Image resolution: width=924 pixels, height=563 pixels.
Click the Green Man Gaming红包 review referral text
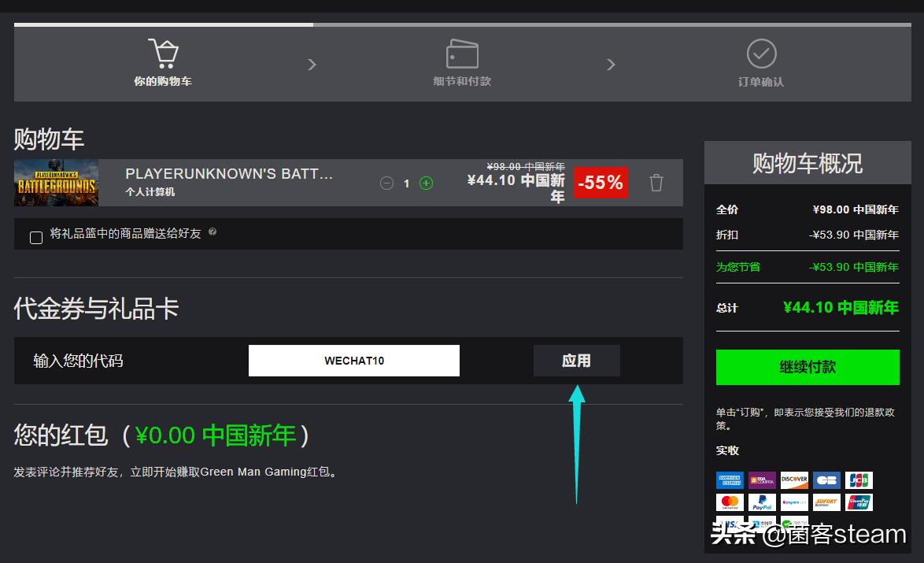[176, 472]
